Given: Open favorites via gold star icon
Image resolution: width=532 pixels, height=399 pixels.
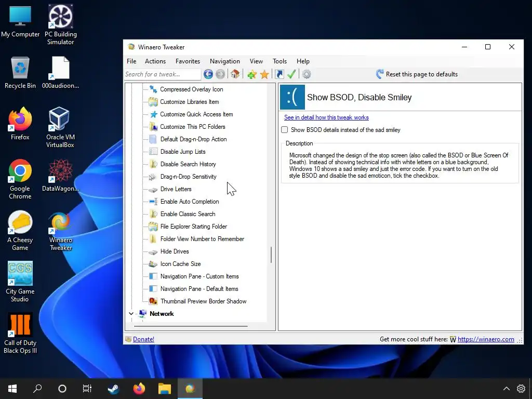Looking at the screenshot, I should pos(264,74).
